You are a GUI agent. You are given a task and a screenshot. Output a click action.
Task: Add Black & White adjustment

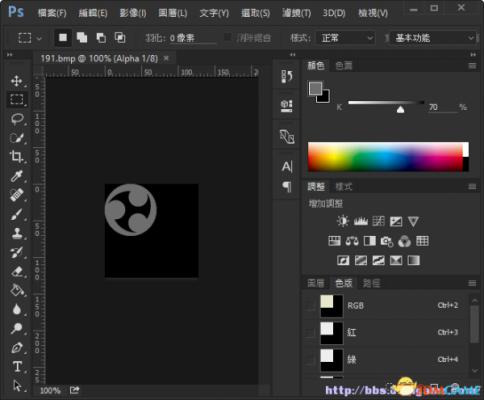click(x=370, y=241)
